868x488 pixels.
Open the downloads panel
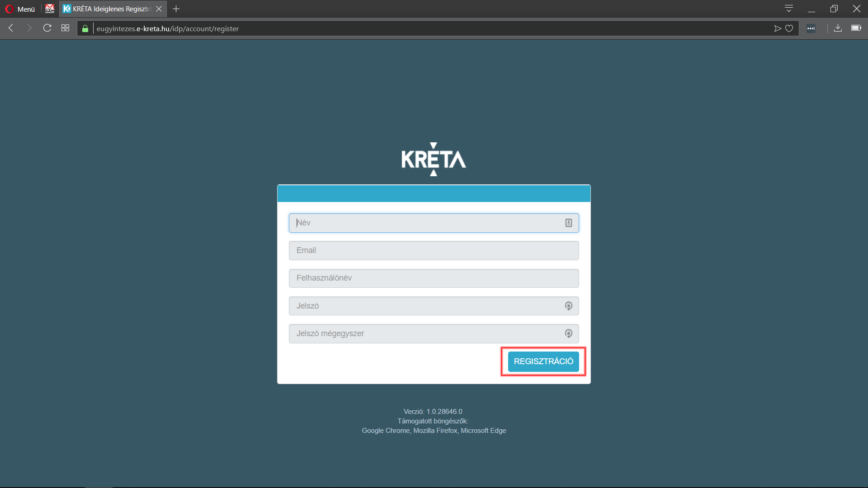[x=838, y=28]
